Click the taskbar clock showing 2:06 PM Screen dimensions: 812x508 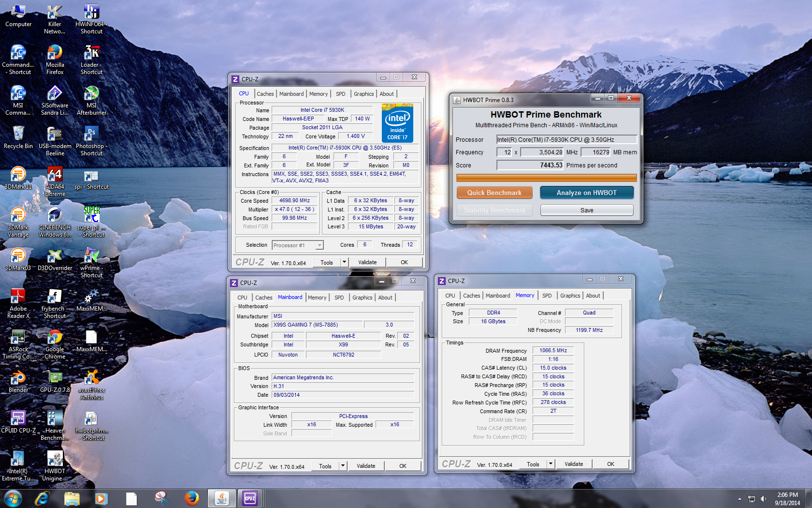[x=787, y=499]
